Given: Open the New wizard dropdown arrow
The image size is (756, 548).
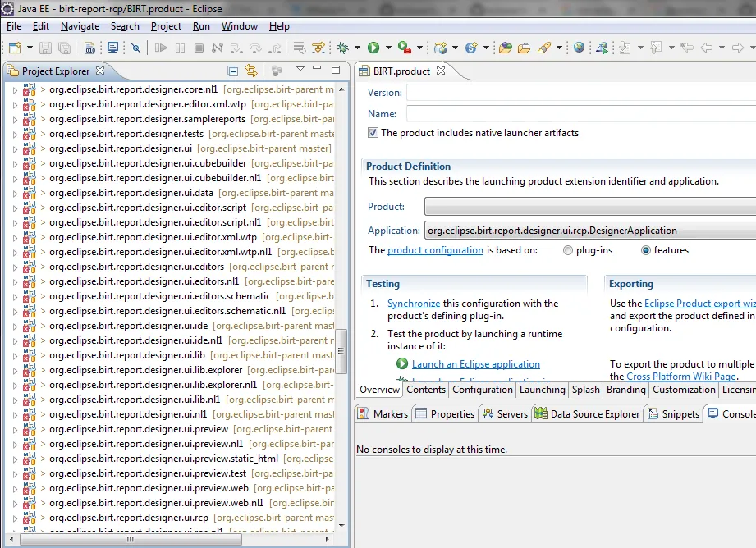Looking at the screenshot, I should click(30, 48).
